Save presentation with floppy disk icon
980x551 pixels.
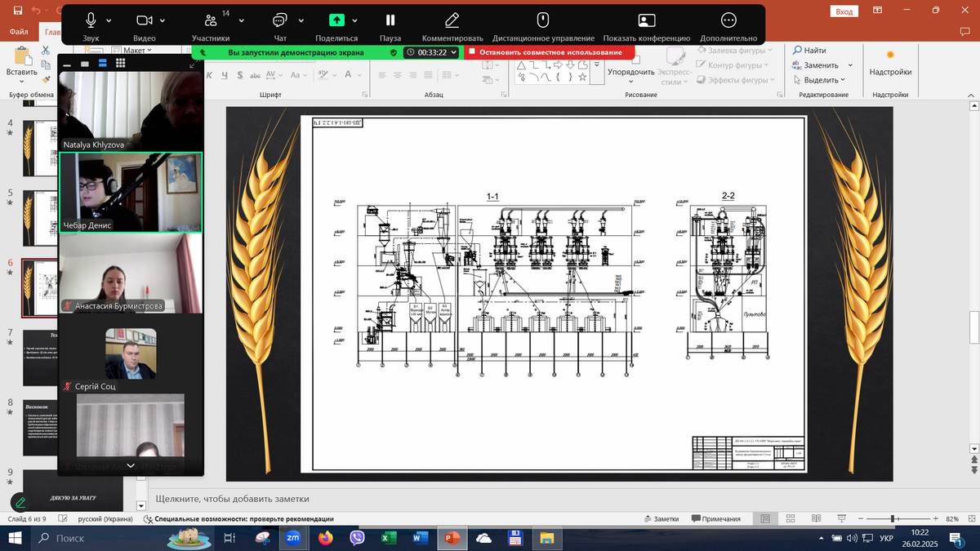coord(17,11)
